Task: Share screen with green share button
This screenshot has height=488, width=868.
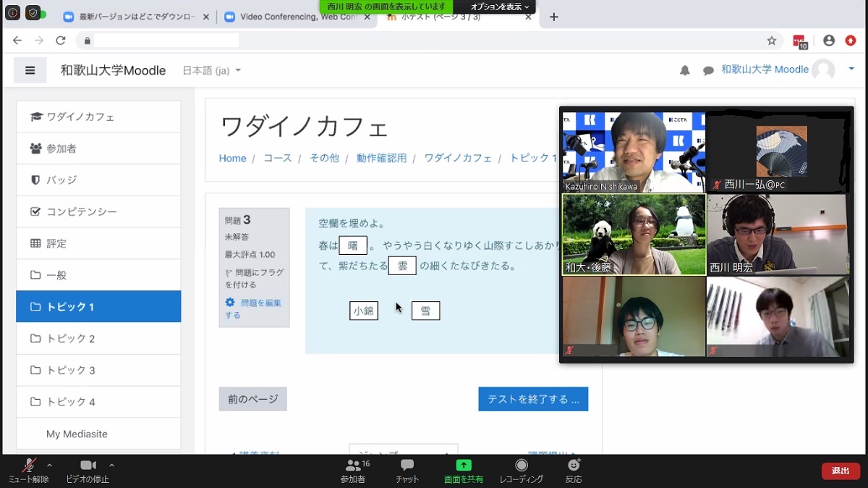Action: (464, 471)
